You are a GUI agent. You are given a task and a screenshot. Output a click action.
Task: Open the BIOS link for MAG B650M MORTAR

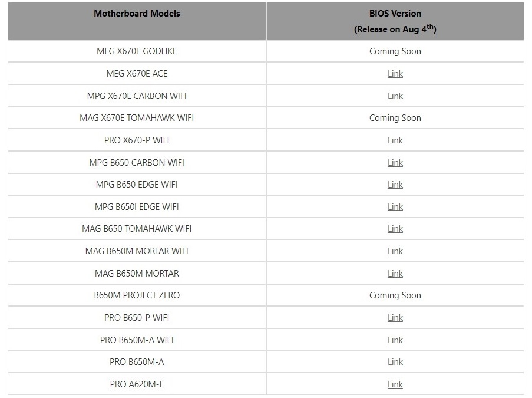coord(395,274)
